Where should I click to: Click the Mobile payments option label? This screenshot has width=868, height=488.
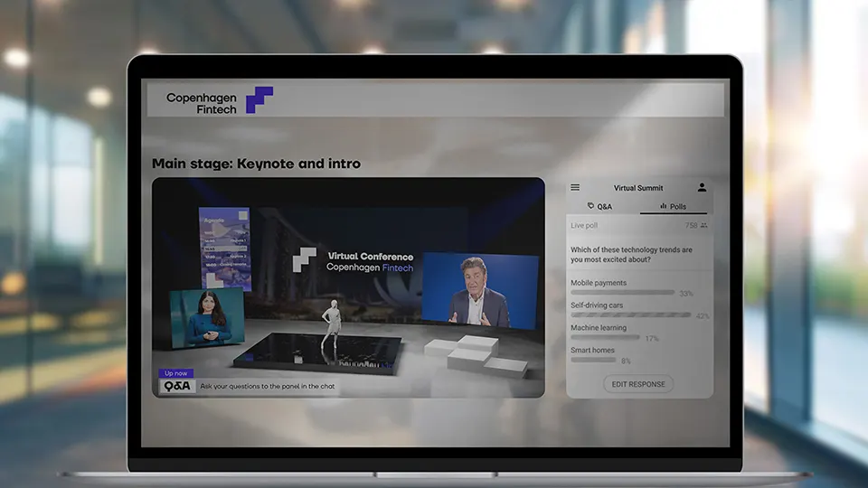pyautogui.click(x=599, y=283)
